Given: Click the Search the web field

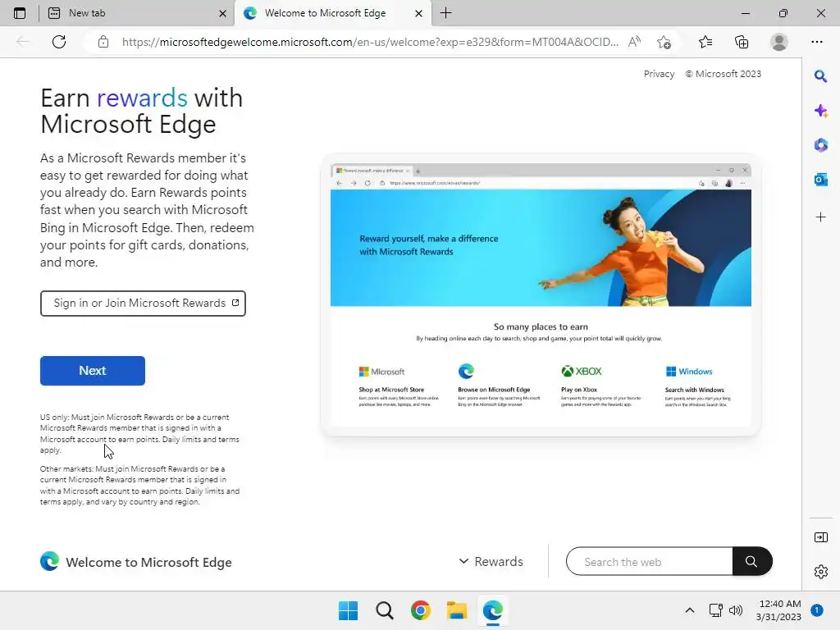Looking at the screenshot, I should pyautogui.click(x=650, y=561).
